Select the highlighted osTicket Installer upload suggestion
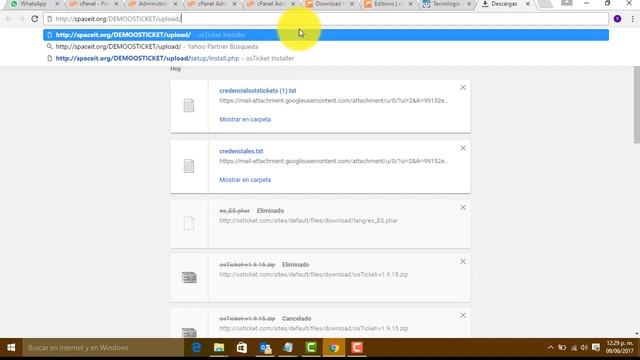 point(326,35)
